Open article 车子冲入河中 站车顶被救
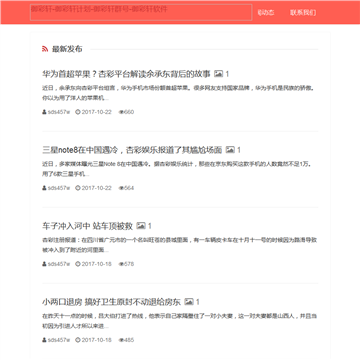 point(87,226)
